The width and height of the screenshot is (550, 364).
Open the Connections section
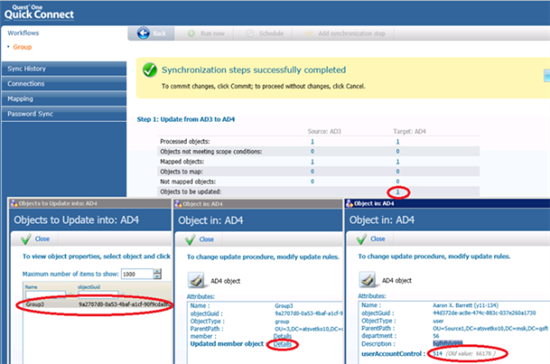pos(64,84)
